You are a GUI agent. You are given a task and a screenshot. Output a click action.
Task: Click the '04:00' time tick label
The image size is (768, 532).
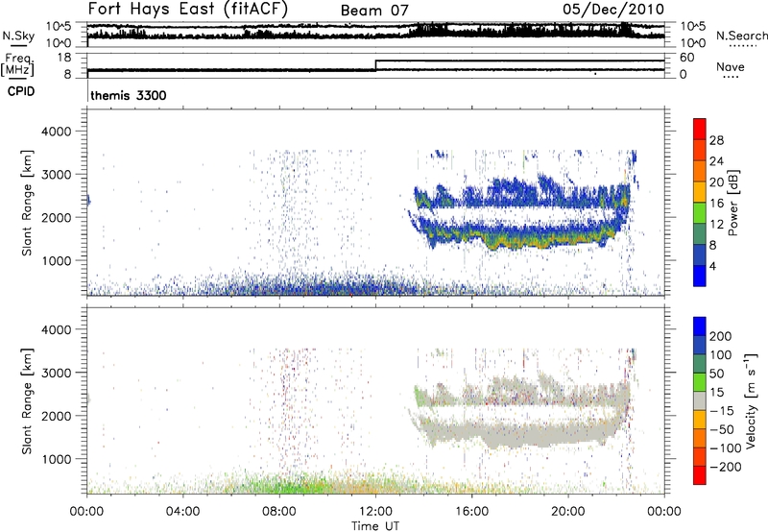pos(182,512)
